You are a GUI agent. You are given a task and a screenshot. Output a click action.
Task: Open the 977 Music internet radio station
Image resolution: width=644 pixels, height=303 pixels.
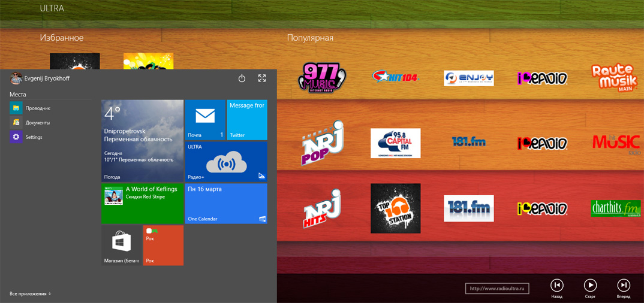[321, 77]
